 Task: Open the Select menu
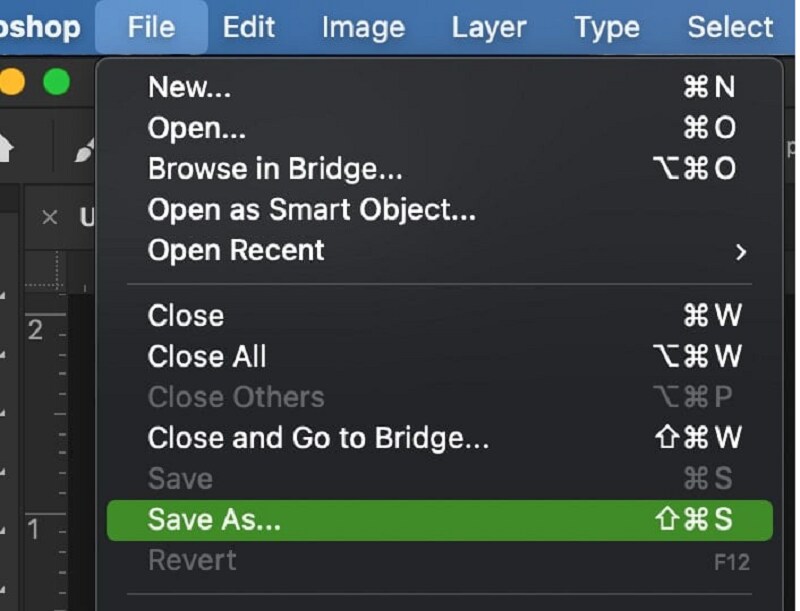(730, 27)
